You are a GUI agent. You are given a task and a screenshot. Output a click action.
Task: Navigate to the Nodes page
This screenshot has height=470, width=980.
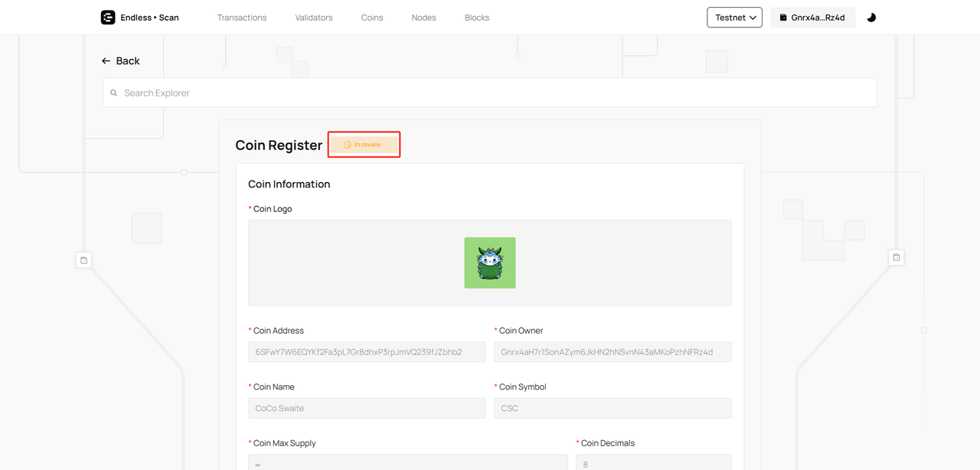423,18
